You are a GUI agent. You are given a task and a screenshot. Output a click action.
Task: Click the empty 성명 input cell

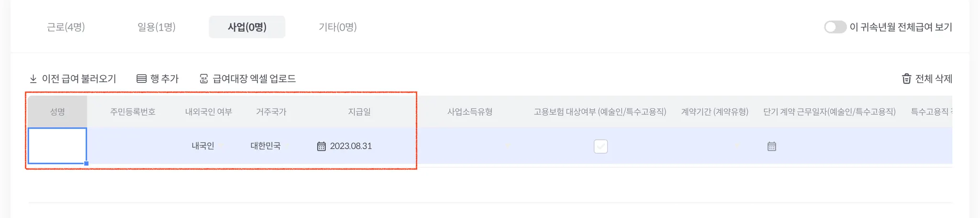click(57, 146)
